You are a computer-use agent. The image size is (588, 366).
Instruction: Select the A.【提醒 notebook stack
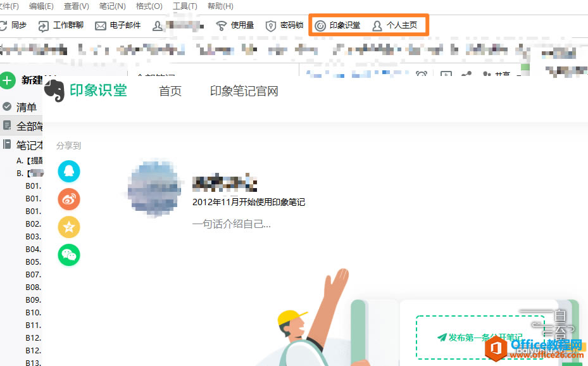click(29, 161)
